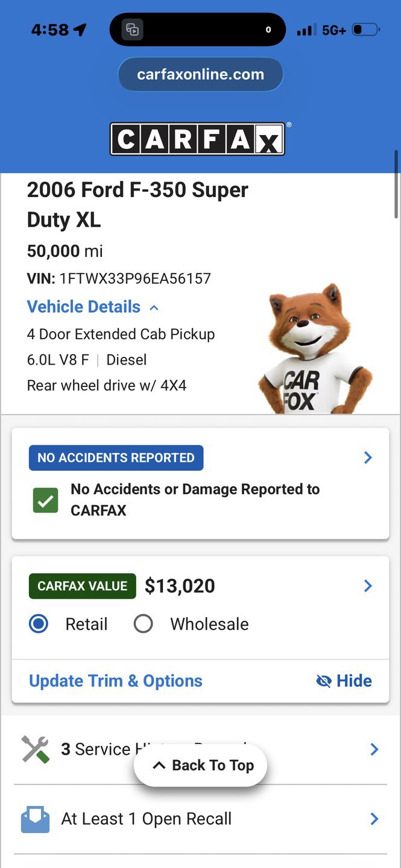
Task: Tap the location arrow in status bar
Action: (x=80, y=30)
